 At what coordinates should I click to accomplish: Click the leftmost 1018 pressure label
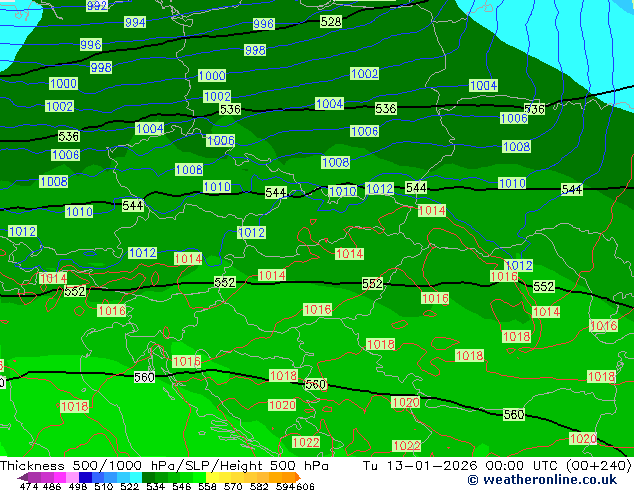pyautogui.click(x=75, y=406)
